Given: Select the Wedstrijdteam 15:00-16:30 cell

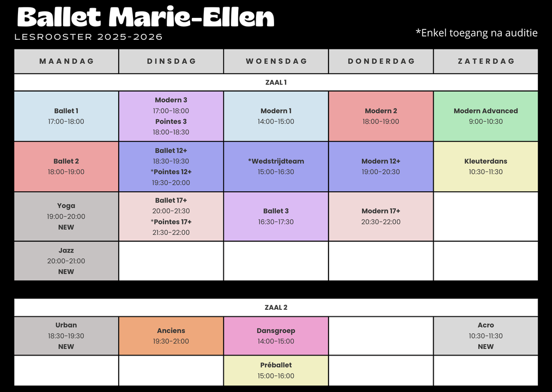Looking at the screenshot, I should (x=276, y=167).
